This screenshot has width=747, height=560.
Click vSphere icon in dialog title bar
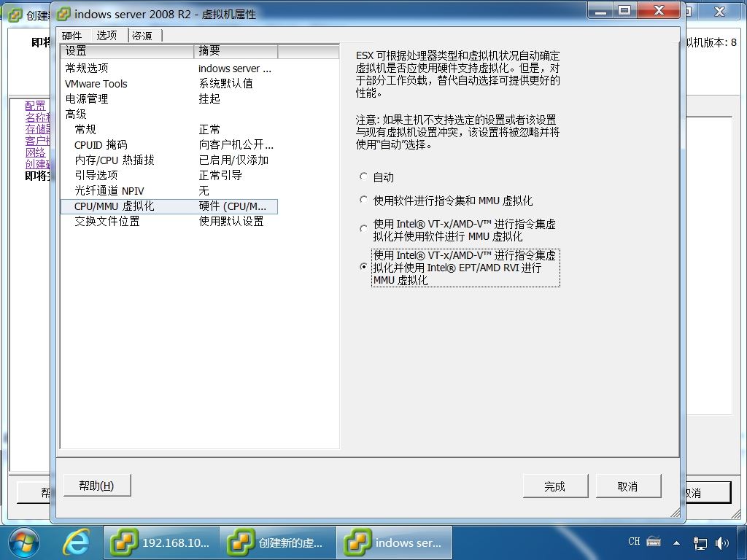point(63,14)
